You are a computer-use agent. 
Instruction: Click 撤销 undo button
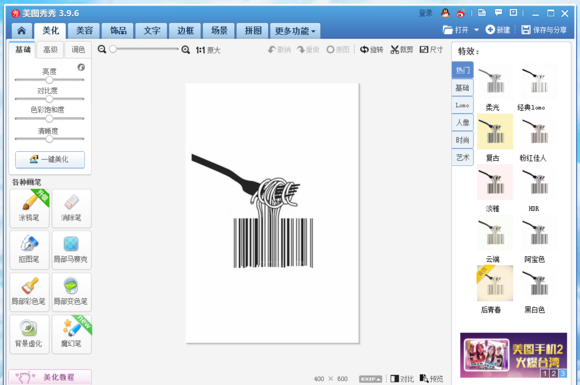[x=279, y=50]
